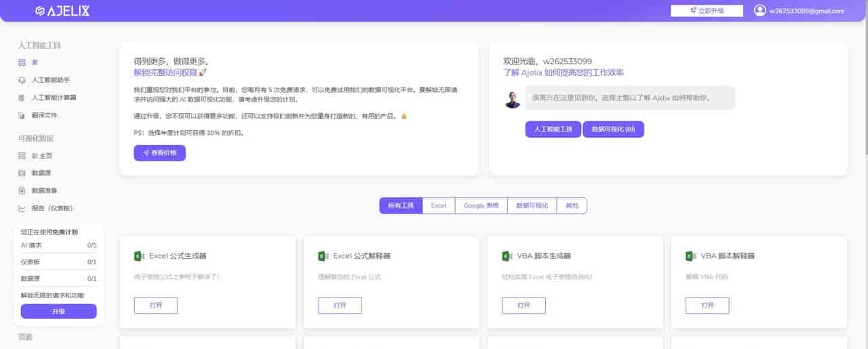Click the VBA 脚本解释器 card title

coord(728,256)
